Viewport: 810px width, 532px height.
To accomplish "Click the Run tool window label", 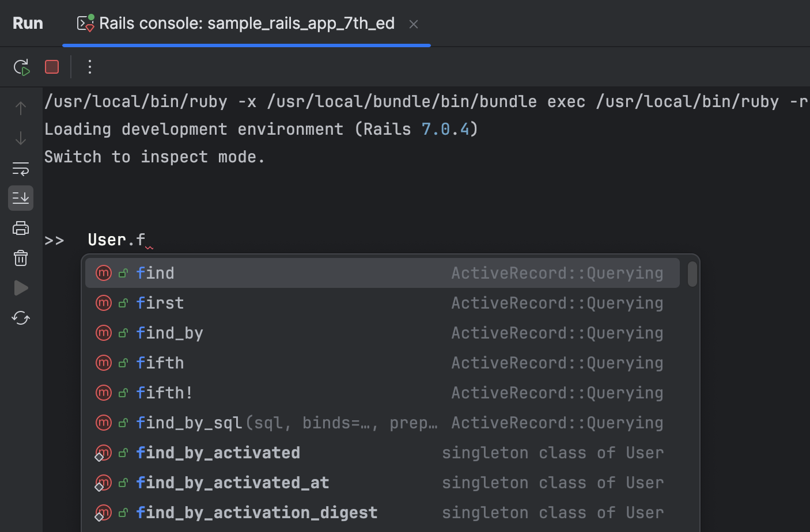I will coord(28,24).
